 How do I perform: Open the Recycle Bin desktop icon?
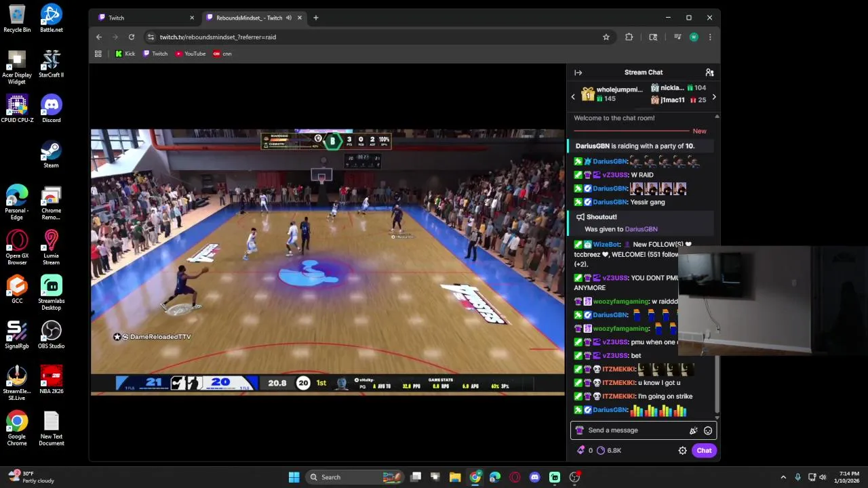17,19
